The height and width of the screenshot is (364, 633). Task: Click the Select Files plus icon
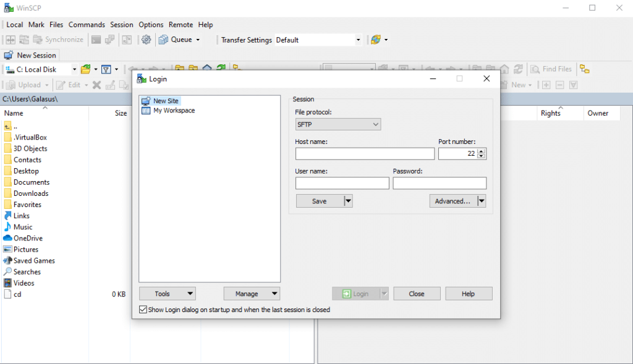[x=546, y=85]
